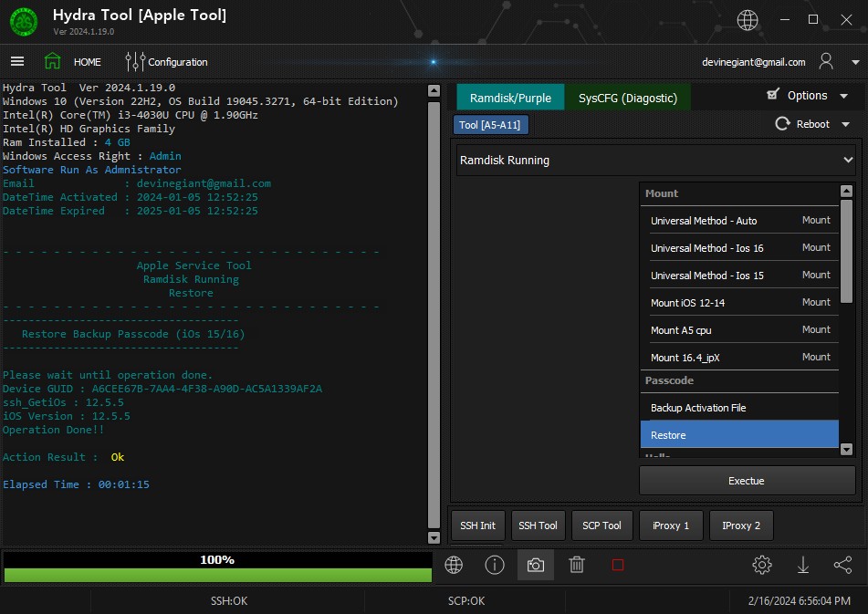Click the log panel scroll down arrow
The width and height of the screenshot is (868, 614).
point(434,537)
